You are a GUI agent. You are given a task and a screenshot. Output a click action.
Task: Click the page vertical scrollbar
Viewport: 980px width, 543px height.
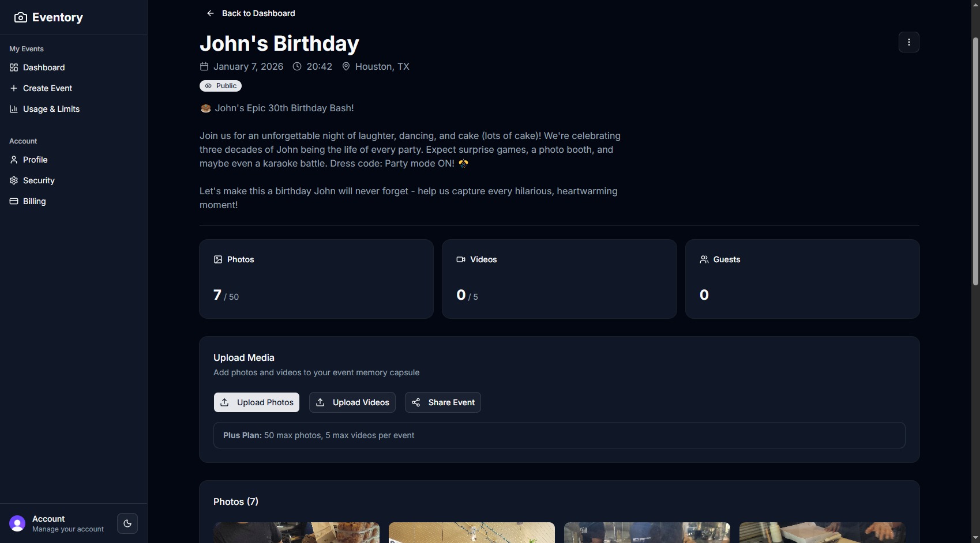pyautogui.click(x=975, y=161)
